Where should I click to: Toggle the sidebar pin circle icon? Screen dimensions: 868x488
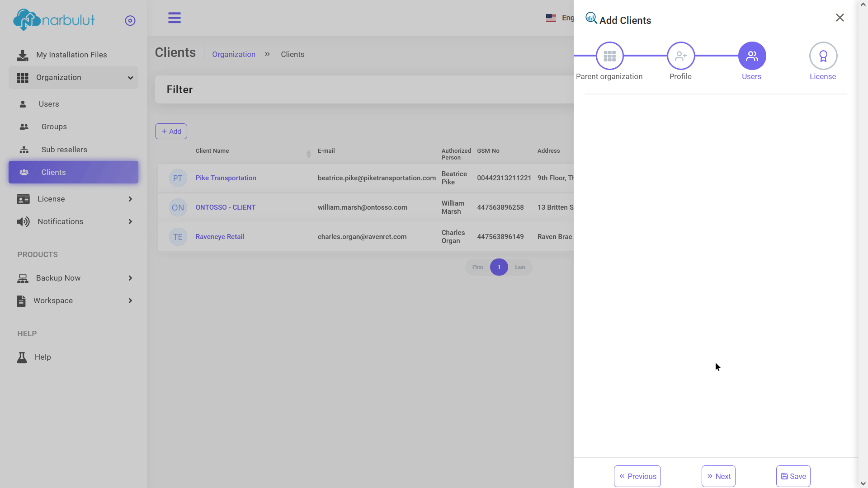point(130,21)
